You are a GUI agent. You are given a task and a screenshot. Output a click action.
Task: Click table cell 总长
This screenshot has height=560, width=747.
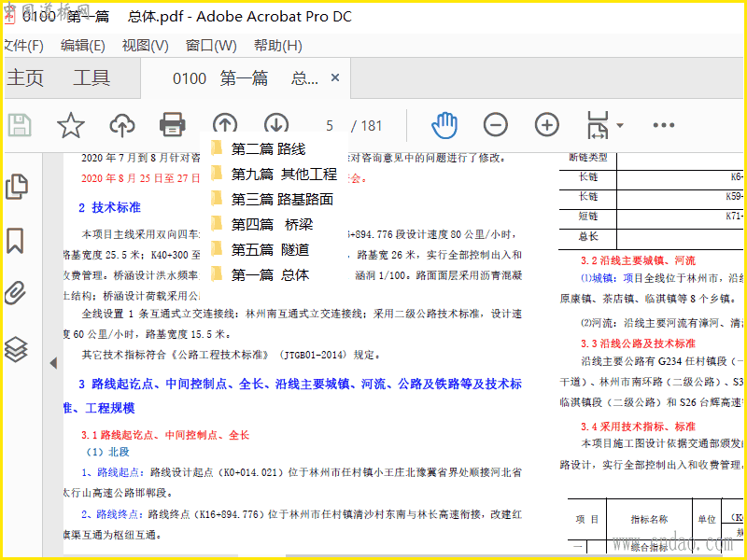pos(588,237)
